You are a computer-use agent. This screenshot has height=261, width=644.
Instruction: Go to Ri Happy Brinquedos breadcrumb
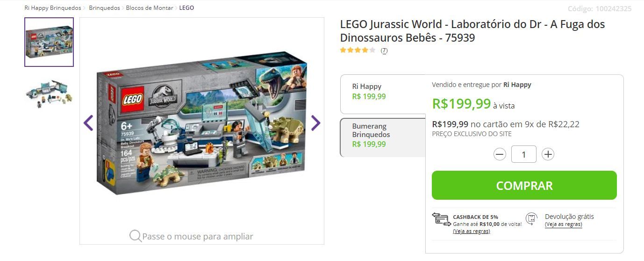point(53,8)
